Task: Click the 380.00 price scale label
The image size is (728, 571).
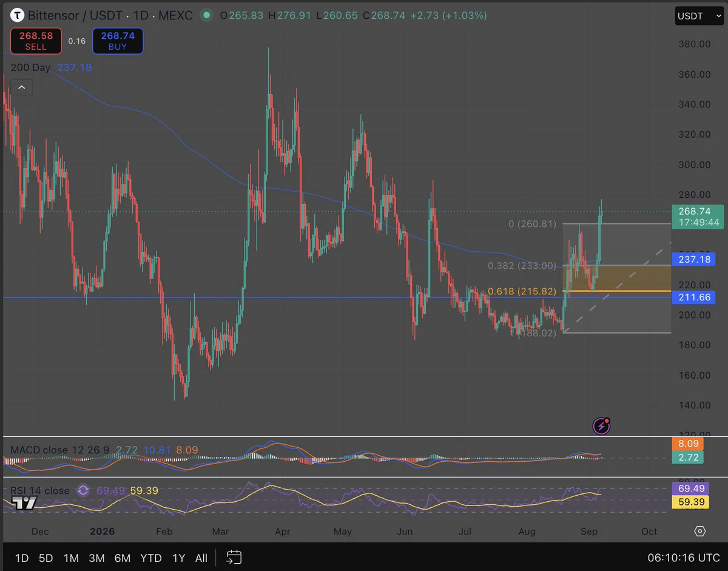Action: click(x=695, y=44)
